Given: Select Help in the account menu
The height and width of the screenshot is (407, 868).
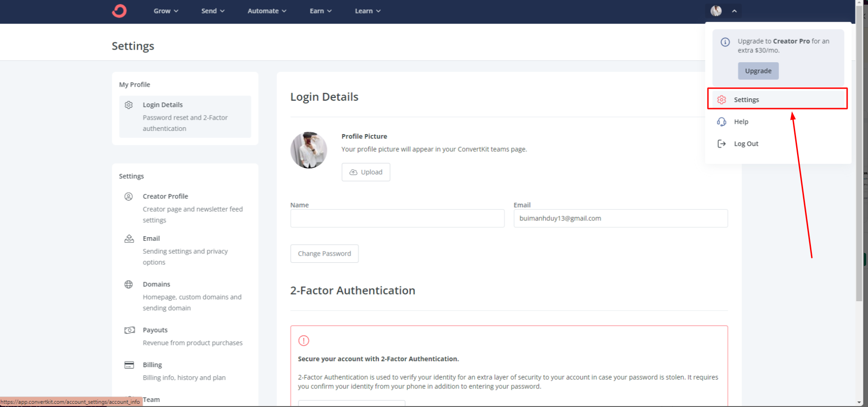Looking at the screenshot, I should pos(741,122).
